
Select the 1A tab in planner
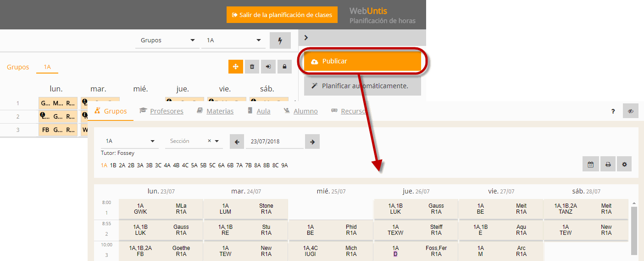pos(47,67)
